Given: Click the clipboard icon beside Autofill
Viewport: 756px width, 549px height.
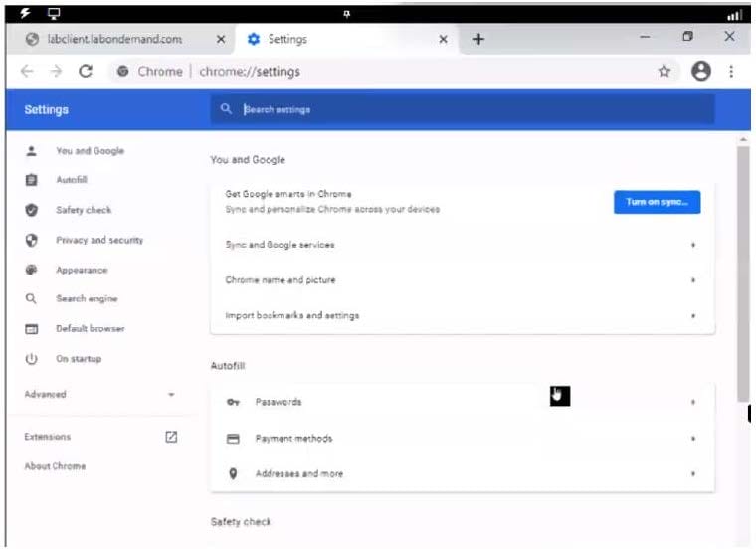Looking at the screenshot, I should 32,180.
